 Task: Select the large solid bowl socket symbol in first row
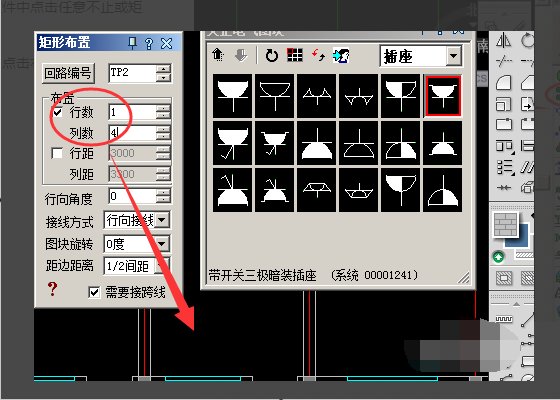pos(232,96)
